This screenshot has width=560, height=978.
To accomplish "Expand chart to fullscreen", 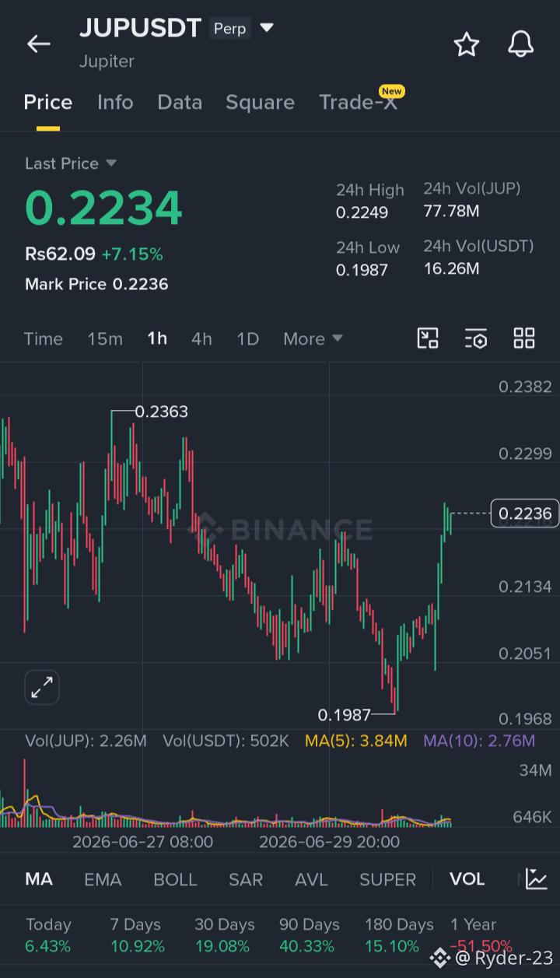I will 42,687.
